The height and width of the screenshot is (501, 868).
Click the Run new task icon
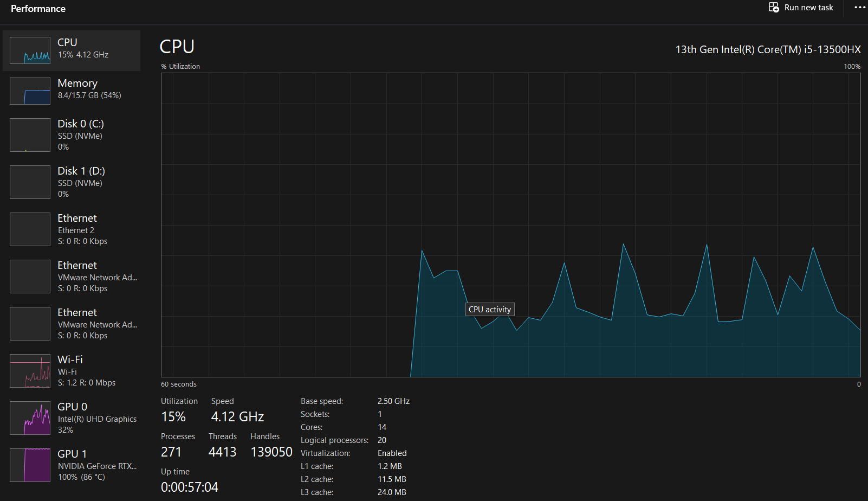(x=774, y=8)
